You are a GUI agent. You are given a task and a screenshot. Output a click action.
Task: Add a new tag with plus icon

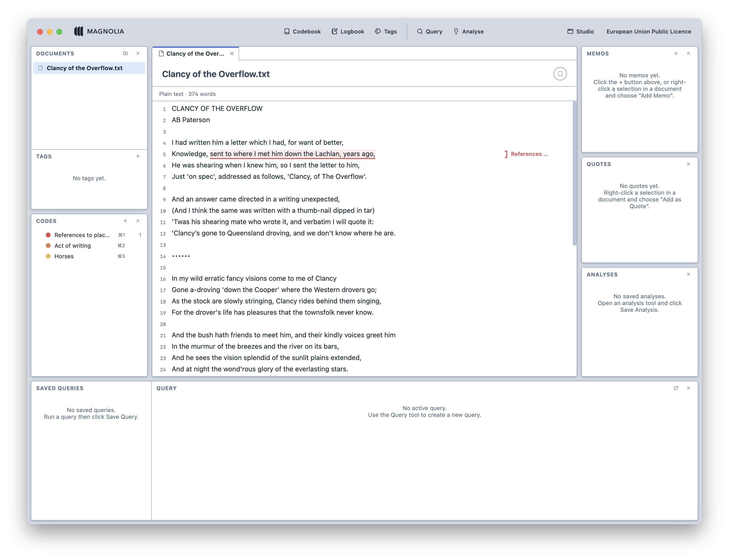(138, 156)
